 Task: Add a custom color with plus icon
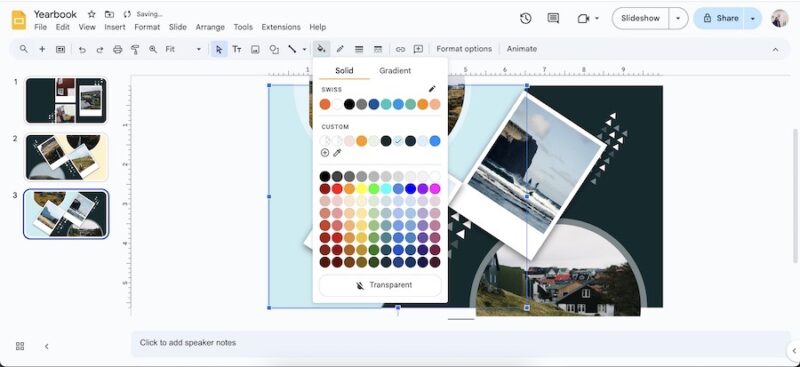tap(325, 153)
